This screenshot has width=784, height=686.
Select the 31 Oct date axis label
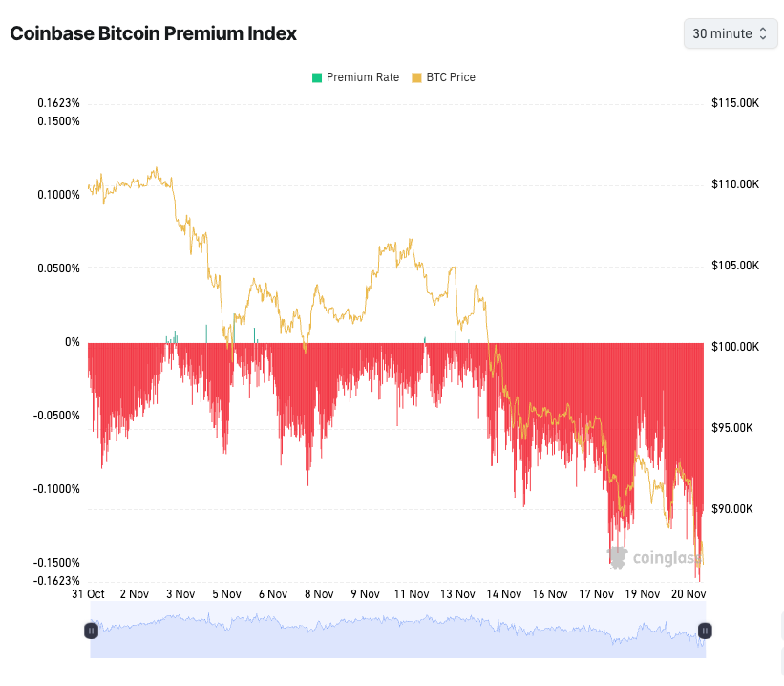(88, 593)
